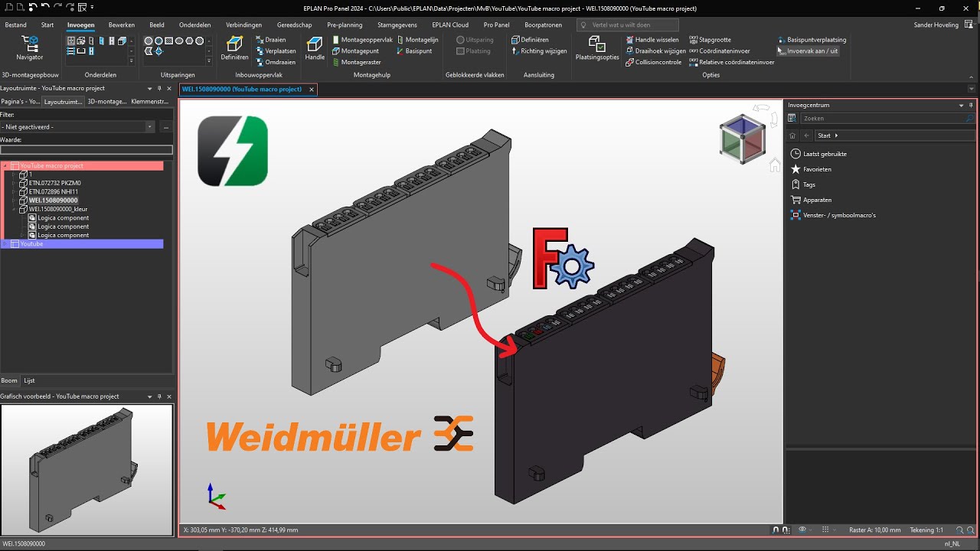The image size is (980, 551).
Task: Click Relatieve coördinateninvoer
Action: 732,62
